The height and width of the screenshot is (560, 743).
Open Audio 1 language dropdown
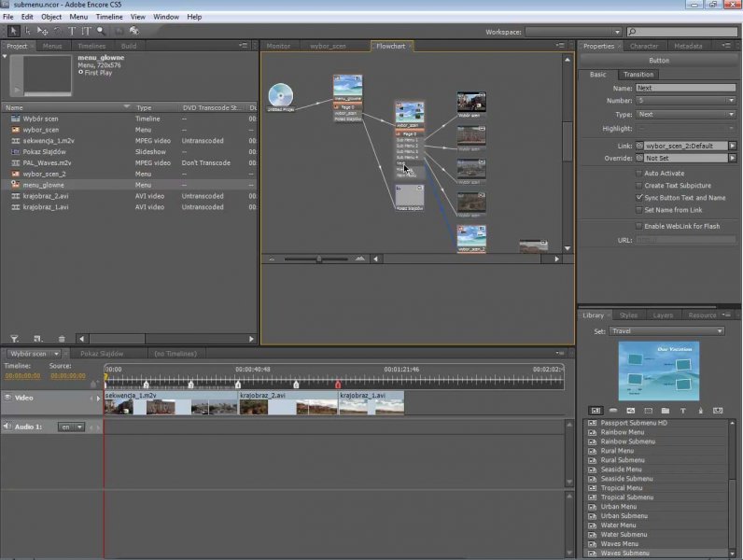[71, 427]
